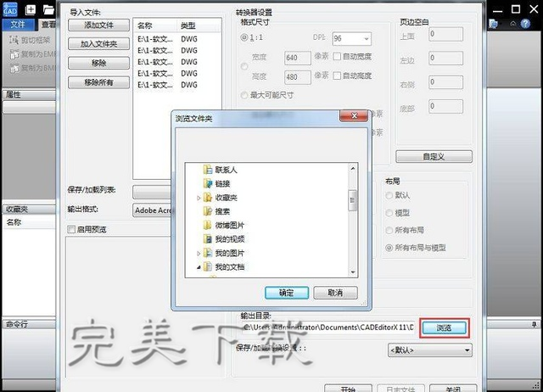The height and width of the screenshot is (392, 543).
Task: Select the width/height size radio button
Action: (x=244, y=66)
